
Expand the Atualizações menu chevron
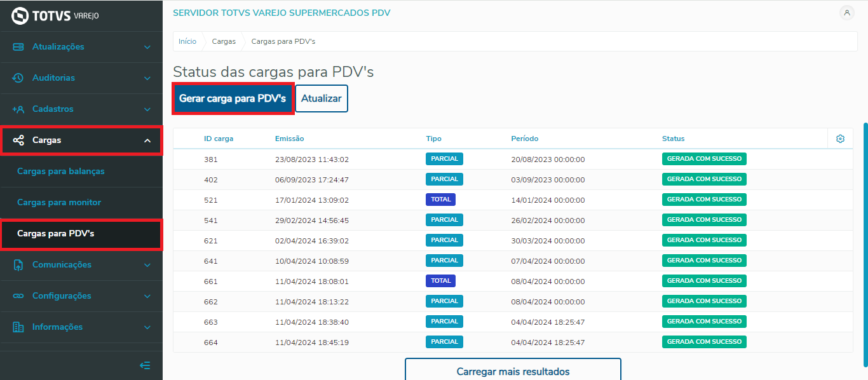(x=147, y=47)
